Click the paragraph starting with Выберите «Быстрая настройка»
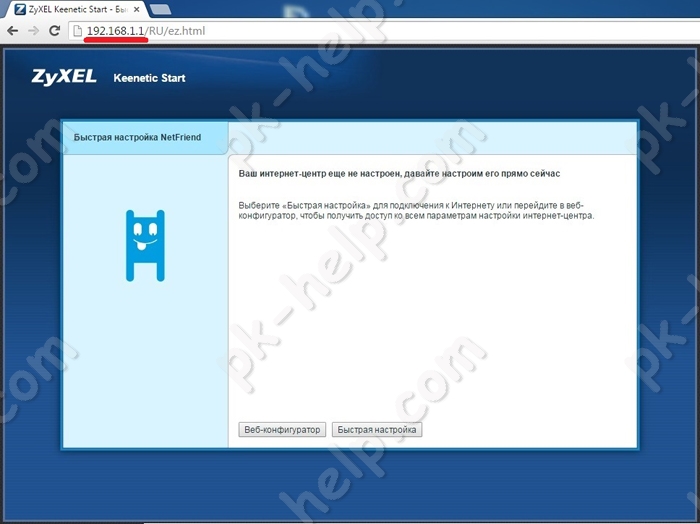 pyautogui.click(x=417, y=211)
